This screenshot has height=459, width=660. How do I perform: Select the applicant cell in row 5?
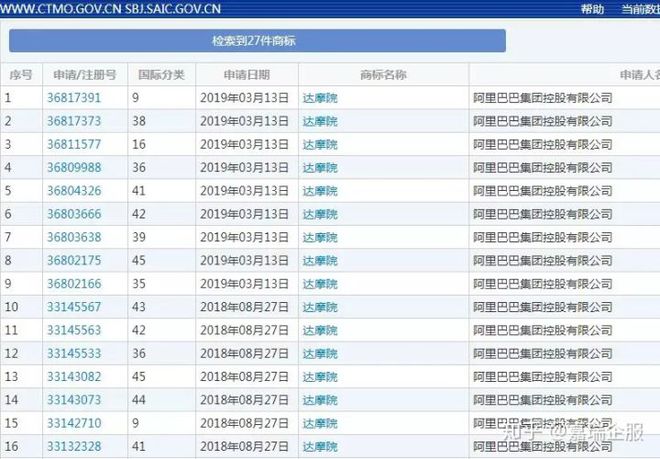[564, 190]
